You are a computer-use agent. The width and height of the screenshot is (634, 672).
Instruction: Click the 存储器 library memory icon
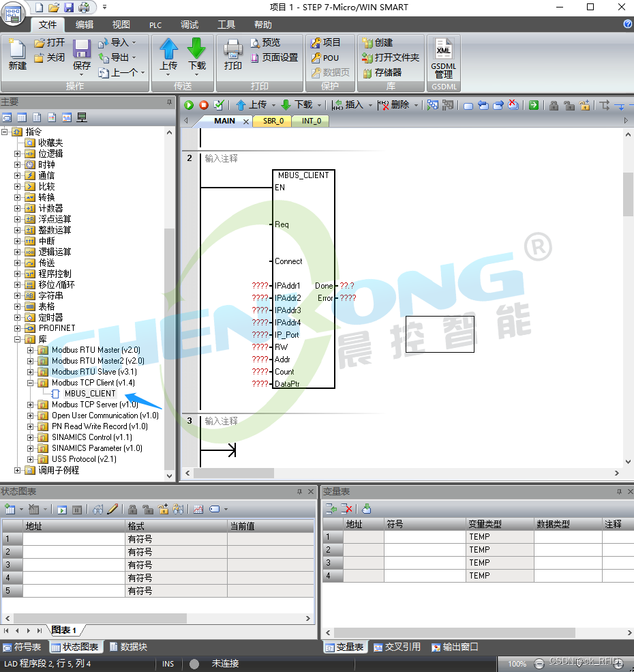pyautogui.click(x=367, y=73)
